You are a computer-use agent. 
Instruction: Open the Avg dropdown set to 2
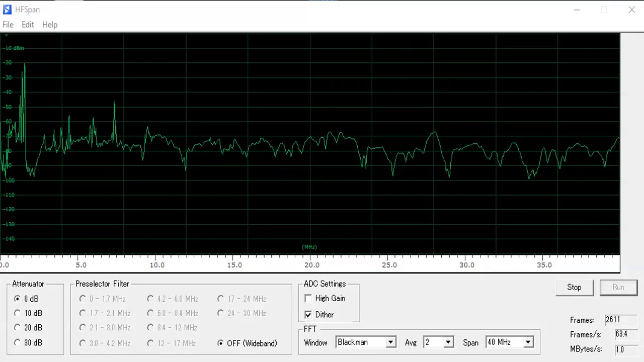[439, 342]
